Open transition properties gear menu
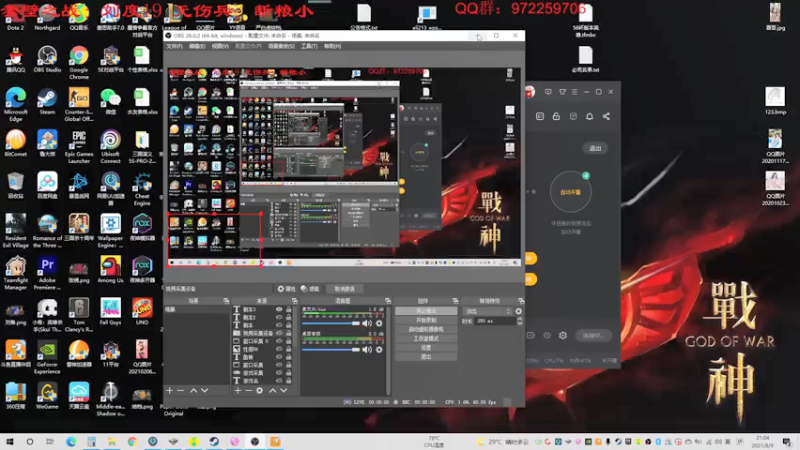The height and width of the screenshot is (450, 800). 519,311
